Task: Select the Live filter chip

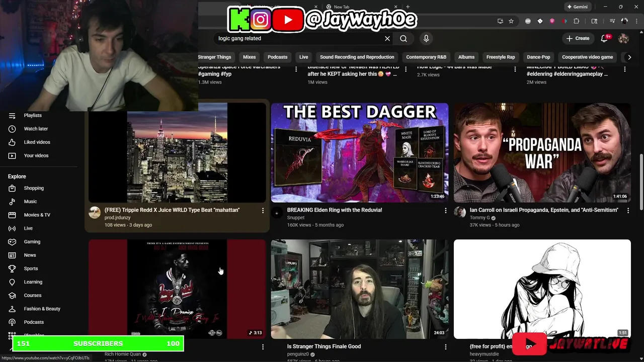Action: point(304,57)
